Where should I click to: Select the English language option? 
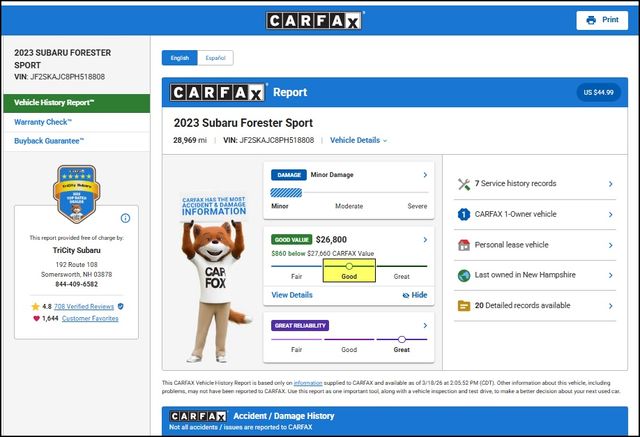180,58
